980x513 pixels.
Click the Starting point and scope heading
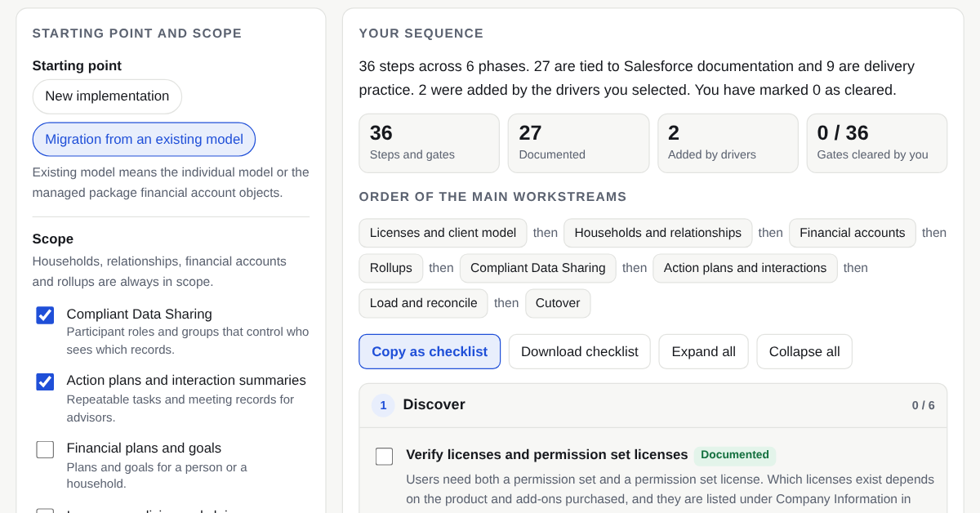[x=137, y=33]
